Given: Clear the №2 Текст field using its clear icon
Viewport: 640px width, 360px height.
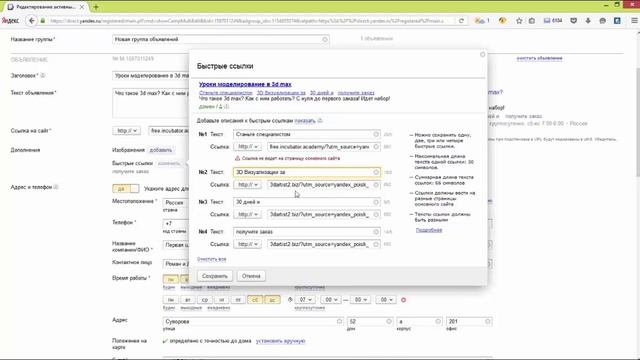Looking at the screenshot, I should coord(376,172).
